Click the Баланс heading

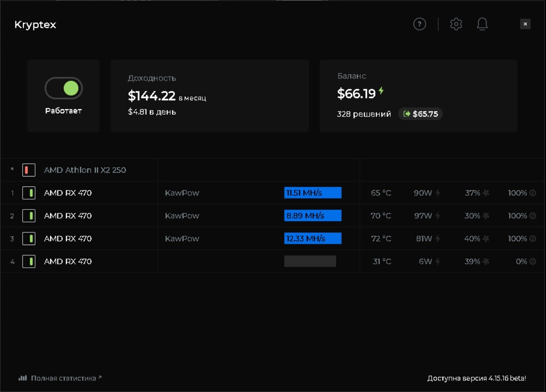pyautogui.click(x=352, y=76)
